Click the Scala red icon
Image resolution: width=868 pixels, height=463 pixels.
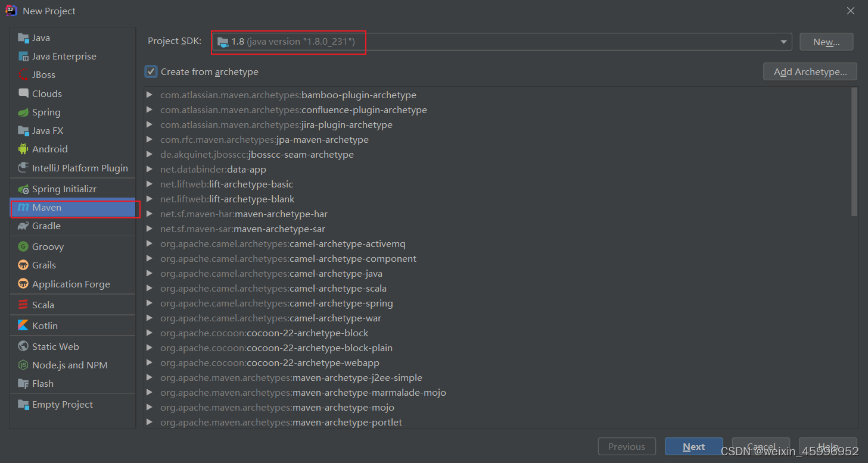point(23,305)
